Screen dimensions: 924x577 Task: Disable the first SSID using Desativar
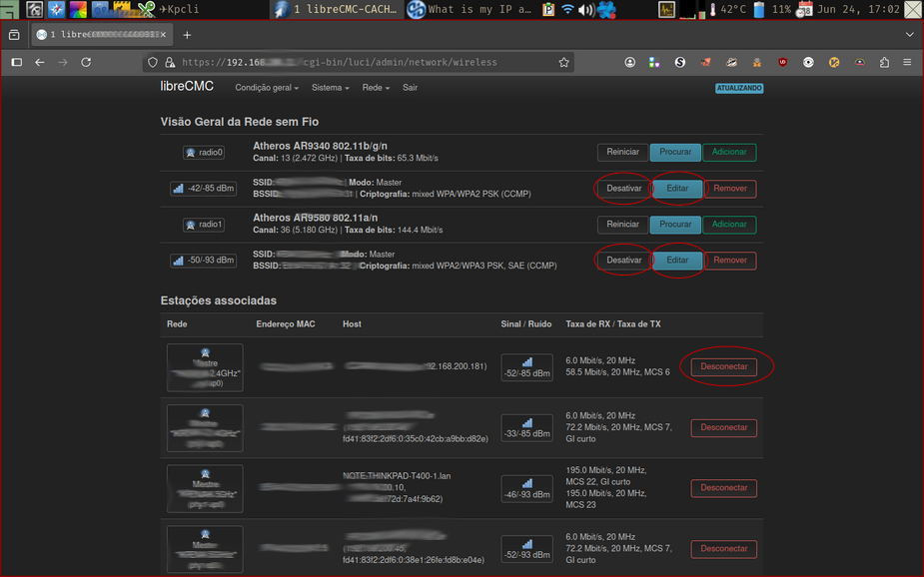click(x=621, y=188)
